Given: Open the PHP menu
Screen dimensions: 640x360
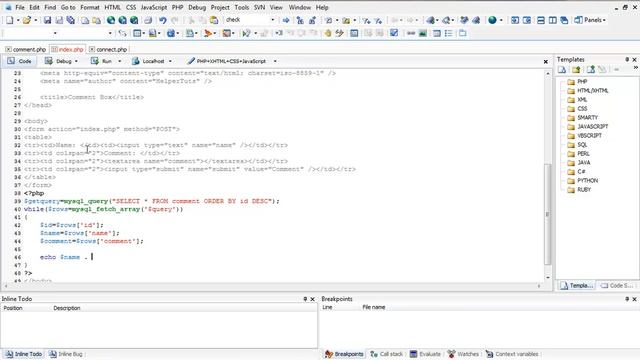Looking at the screenshot, I should pyautogui.click(x=178, y=7).
